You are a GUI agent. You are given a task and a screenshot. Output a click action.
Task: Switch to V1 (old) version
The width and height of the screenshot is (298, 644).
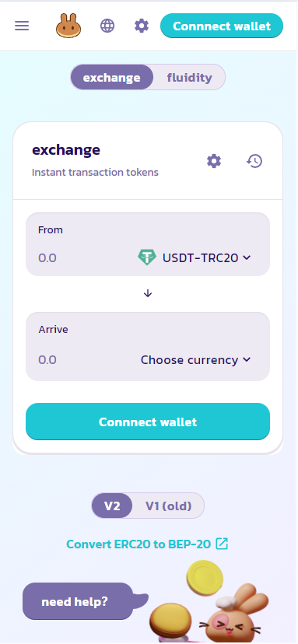tap(169, 506)
